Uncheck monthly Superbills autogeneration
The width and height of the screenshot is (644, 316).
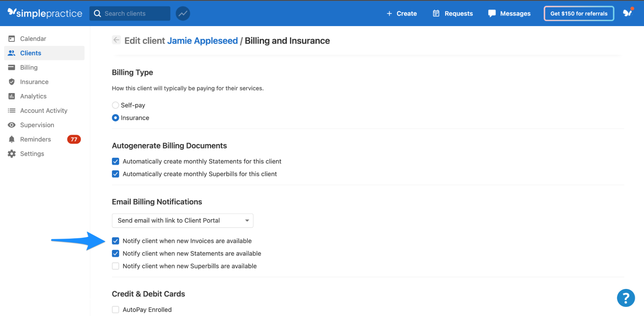pyautogui.click(x=115, y=174)
